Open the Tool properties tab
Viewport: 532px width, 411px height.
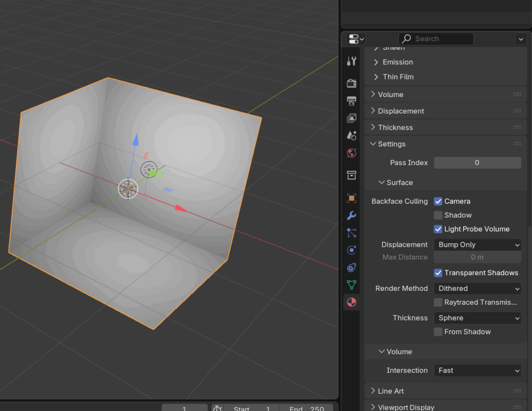tap(352, 61)
